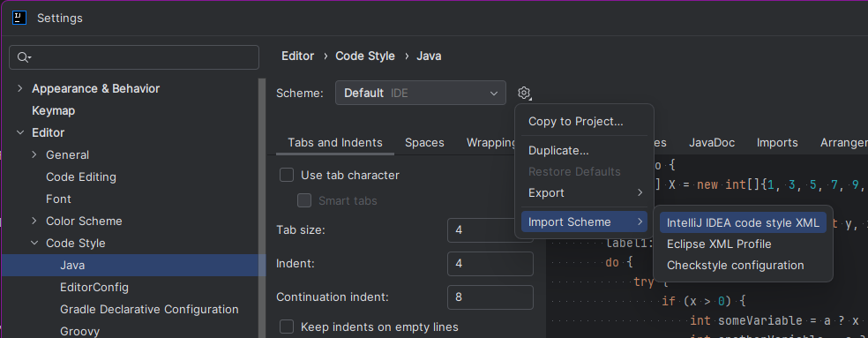Select Font in the settings tree
Screen dimensions: 868x338
point(58,199)
